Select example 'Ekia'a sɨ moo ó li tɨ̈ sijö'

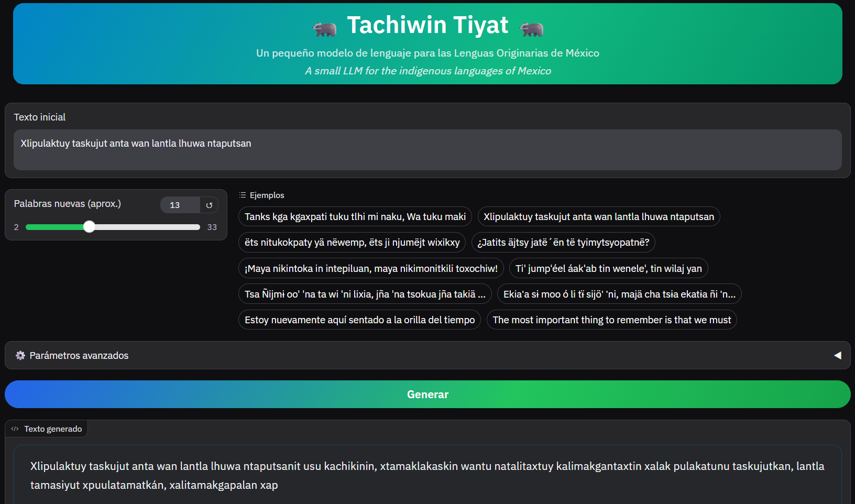tap(619, 294)
